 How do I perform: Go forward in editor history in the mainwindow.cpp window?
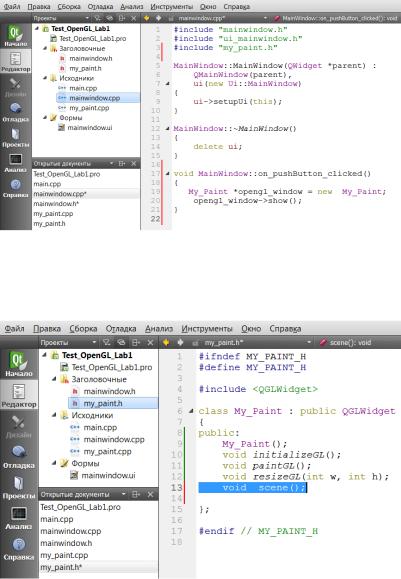coord(158,18)
